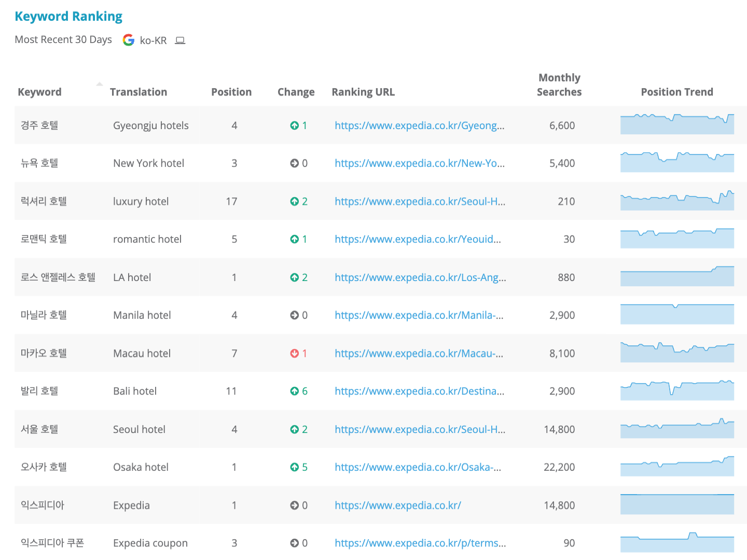
Task: Open the Osaka hotel ranking URL
Action: click(x=418, y=467)
